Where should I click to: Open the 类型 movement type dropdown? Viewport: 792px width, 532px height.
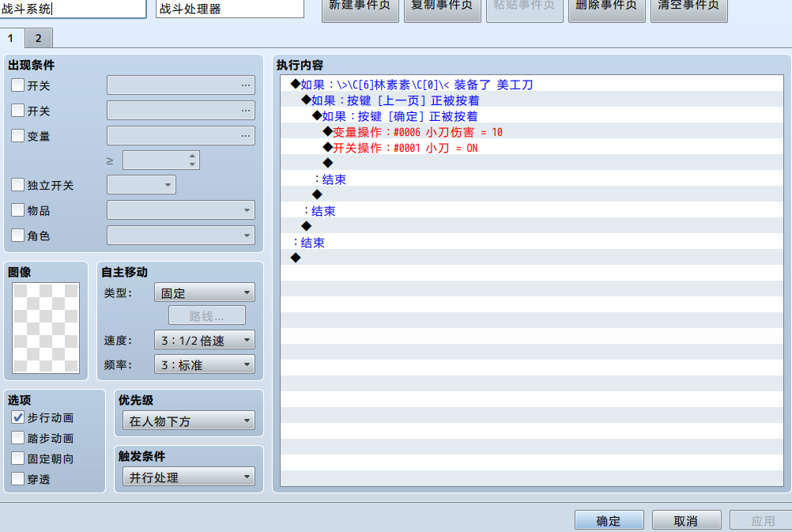(x=205, y=292)
